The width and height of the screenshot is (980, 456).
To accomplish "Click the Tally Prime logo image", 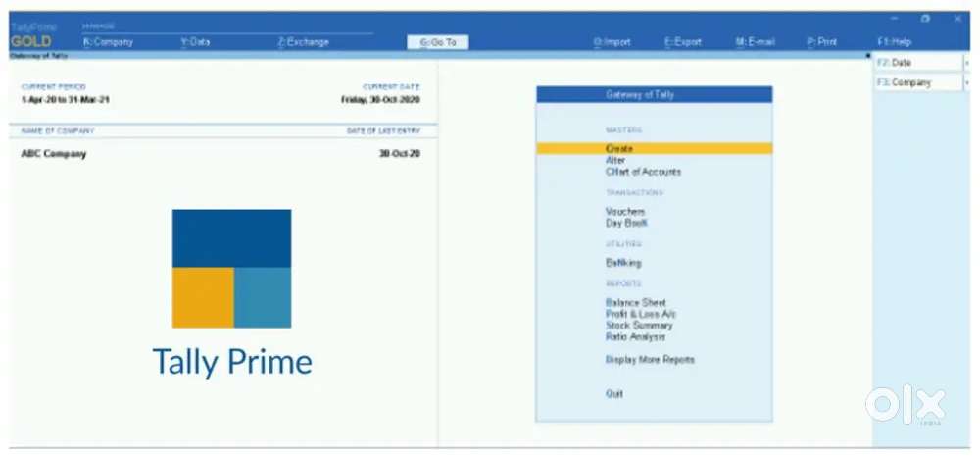I will (231, 268).
